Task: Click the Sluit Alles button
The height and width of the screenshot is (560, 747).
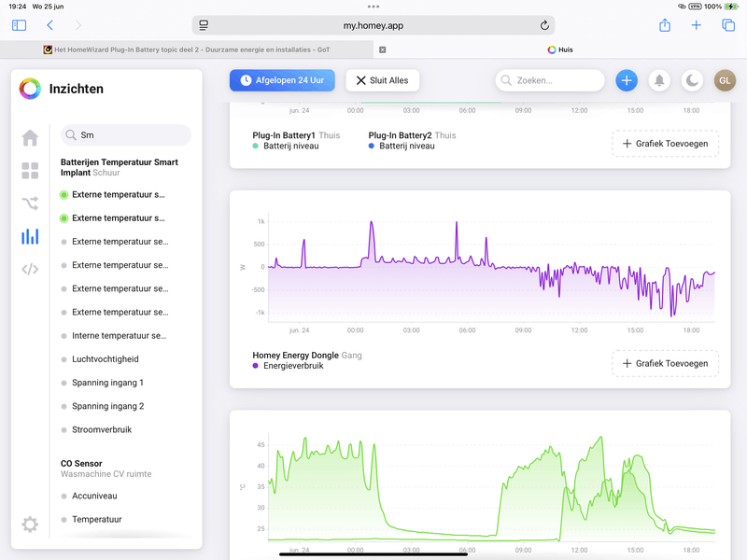Action: (x=383, y=80)
